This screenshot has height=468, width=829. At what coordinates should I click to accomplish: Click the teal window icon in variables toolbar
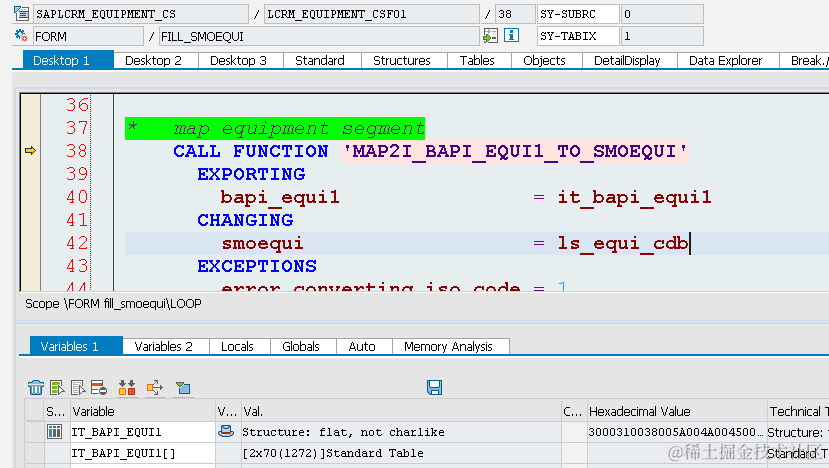(x=183, y=388)
